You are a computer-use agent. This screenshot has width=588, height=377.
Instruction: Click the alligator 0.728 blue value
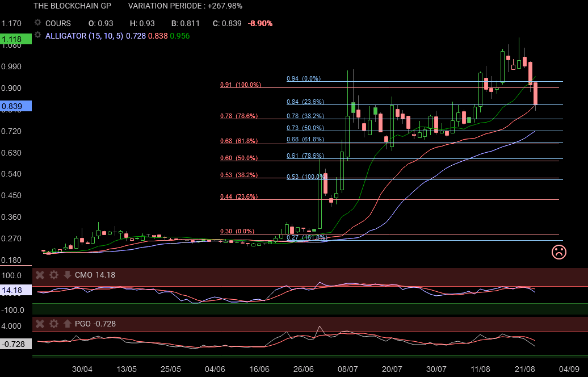click(136, 36)
